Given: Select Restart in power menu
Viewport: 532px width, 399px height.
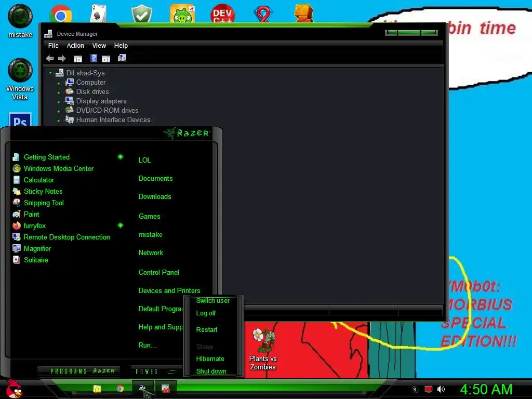Looking at the screenshot, I should click(207, 330).
